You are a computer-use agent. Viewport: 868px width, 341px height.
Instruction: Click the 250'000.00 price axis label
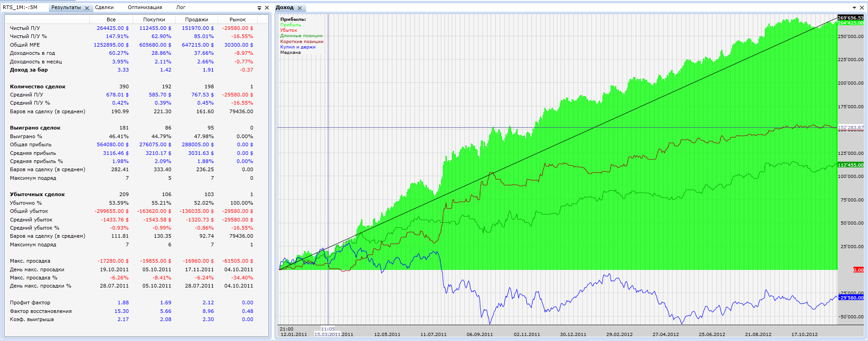851,36
